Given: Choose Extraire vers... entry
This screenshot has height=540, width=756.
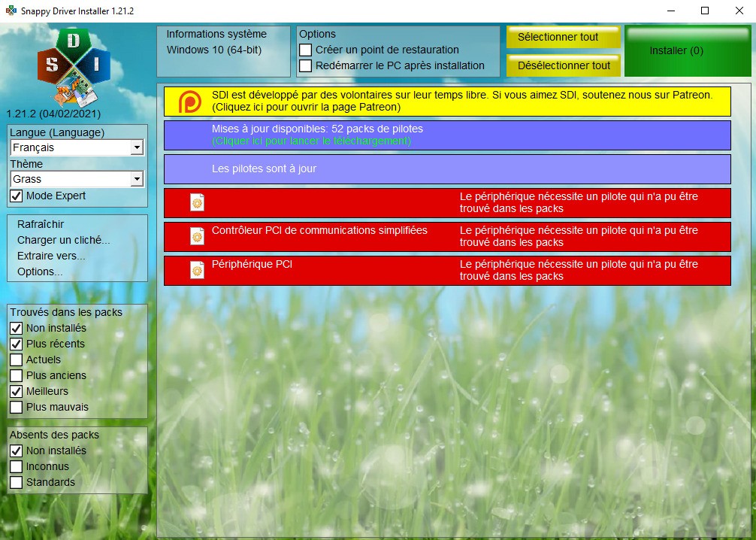Looking at the screenshot, I should (51, 256).
